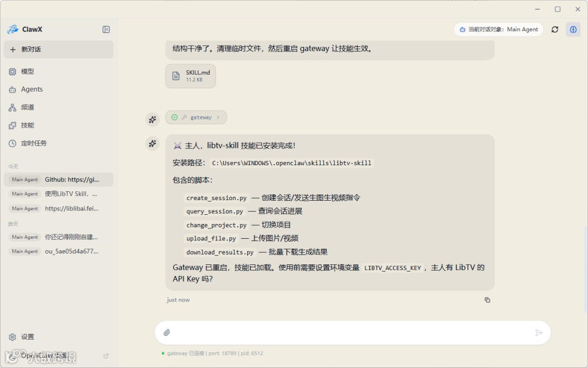The image size is (588, 368).
Task: Click the query_session.py code label
Action: tap(215, 212)
